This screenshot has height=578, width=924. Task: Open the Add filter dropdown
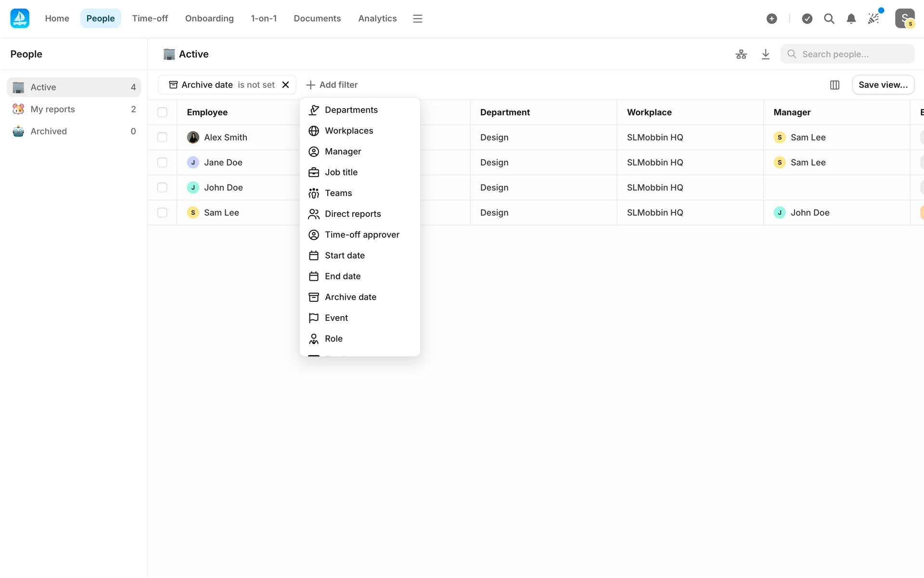point(332,85)
